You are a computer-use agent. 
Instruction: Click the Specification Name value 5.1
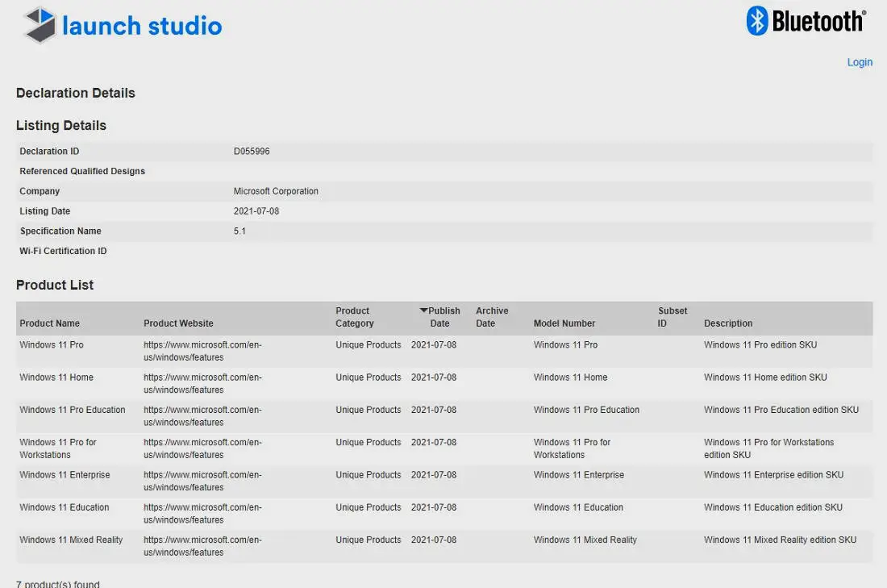(x=239, y=231)
